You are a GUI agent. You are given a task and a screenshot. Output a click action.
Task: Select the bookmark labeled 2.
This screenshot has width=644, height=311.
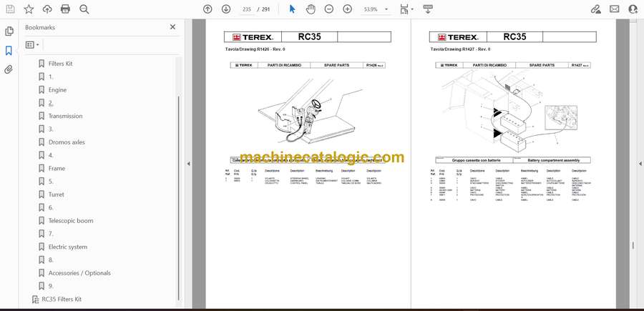tap(51, 103)
